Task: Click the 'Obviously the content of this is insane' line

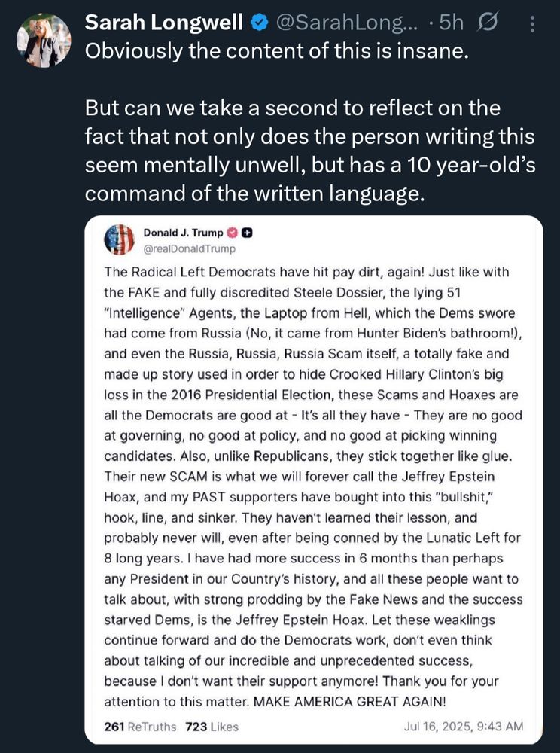Action: (277, 51)
